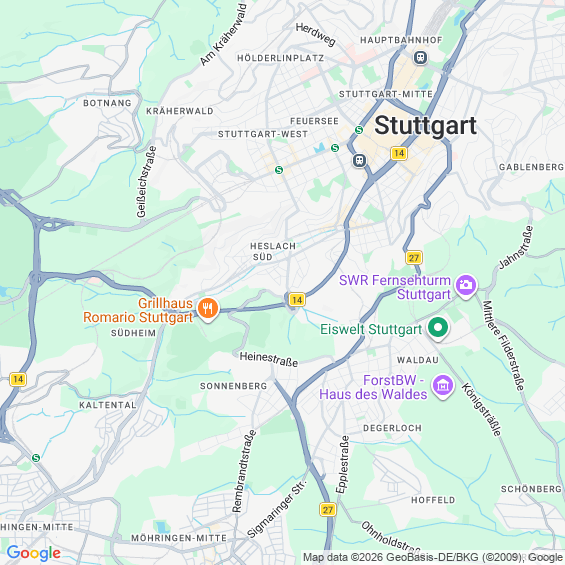Select the Hauptbahnhof train station icon
This screenshot has width=565, height=565.
420,57
